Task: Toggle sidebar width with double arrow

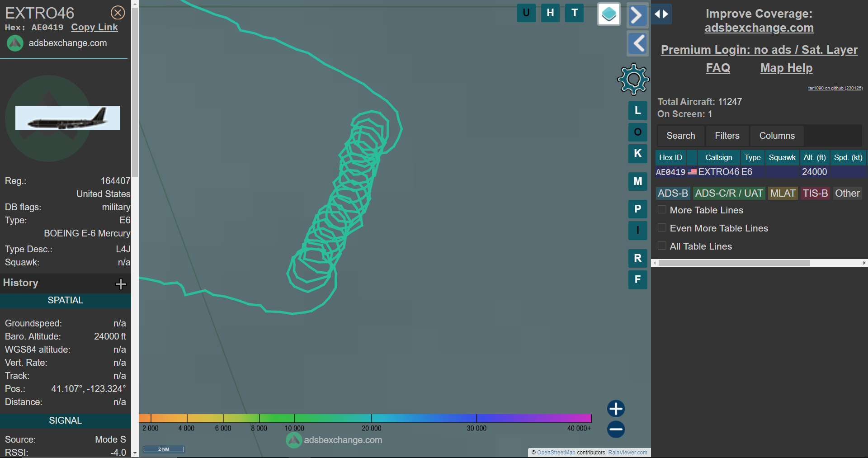Action: coord(661,14)
